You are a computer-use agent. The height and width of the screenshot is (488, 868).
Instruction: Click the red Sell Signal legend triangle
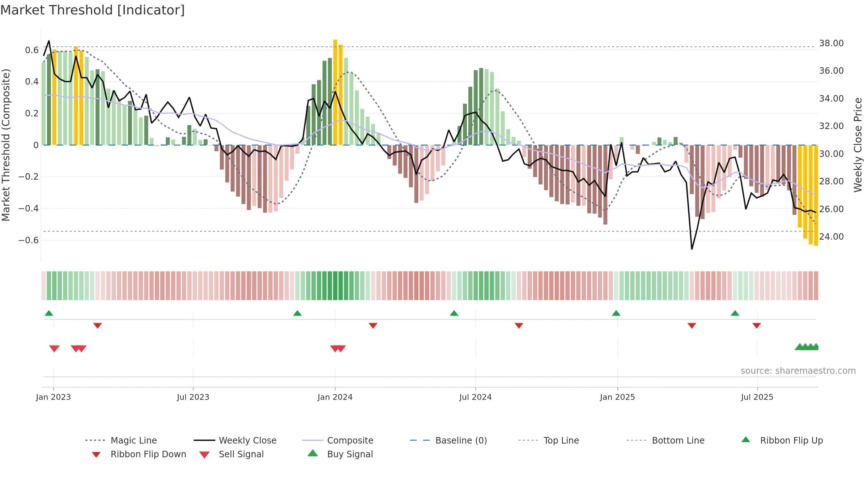point(204,455)
